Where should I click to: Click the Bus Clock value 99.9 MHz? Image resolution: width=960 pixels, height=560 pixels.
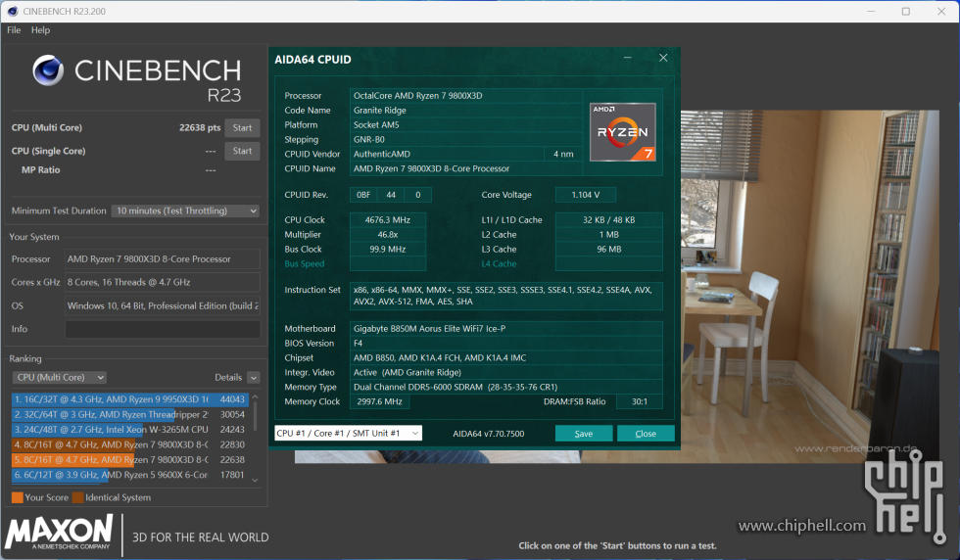[388, 249]
